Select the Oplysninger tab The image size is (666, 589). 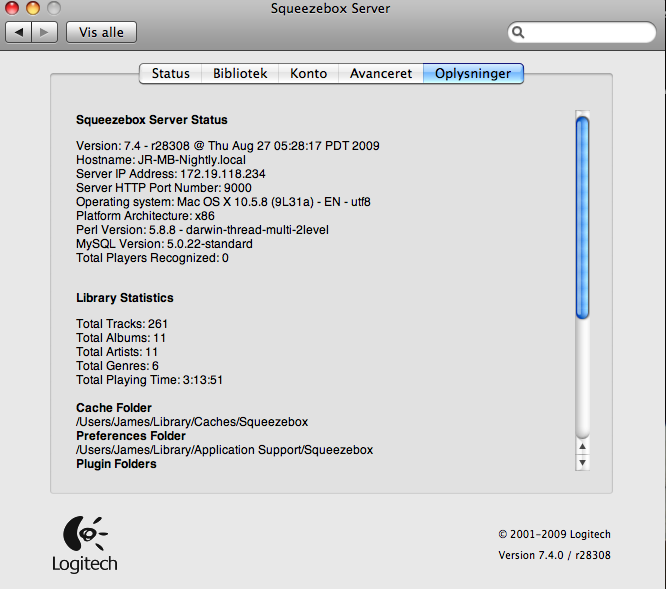(473, 74)
